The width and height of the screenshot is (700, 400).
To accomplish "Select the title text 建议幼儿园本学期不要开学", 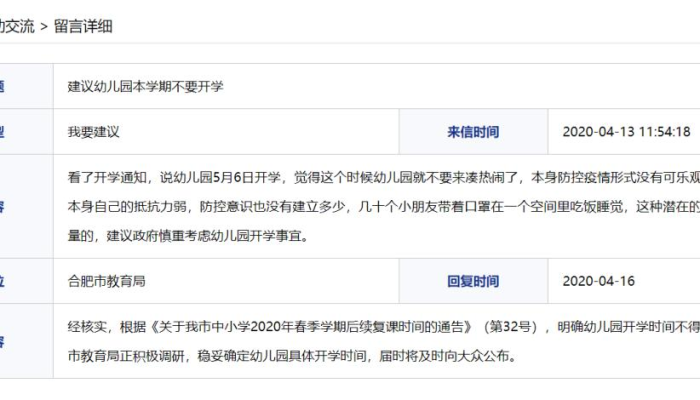I will pyautogui.click(x=145, y=86).
